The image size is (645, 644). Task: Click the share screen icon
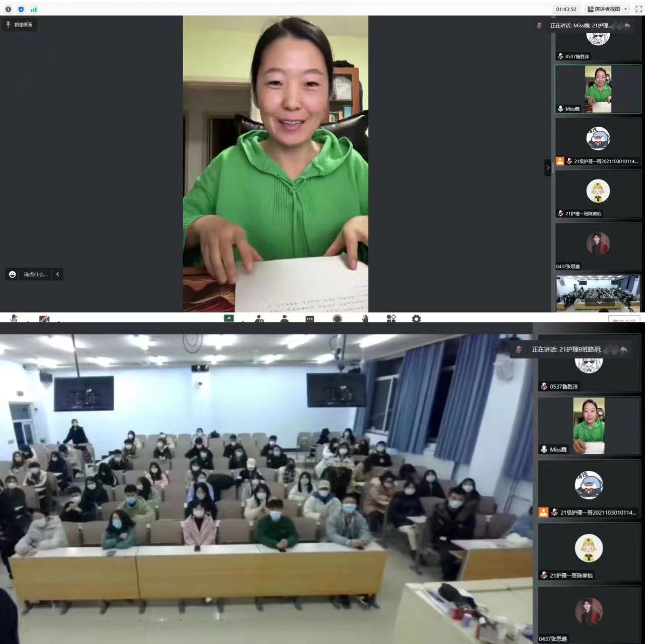point(229,318)
